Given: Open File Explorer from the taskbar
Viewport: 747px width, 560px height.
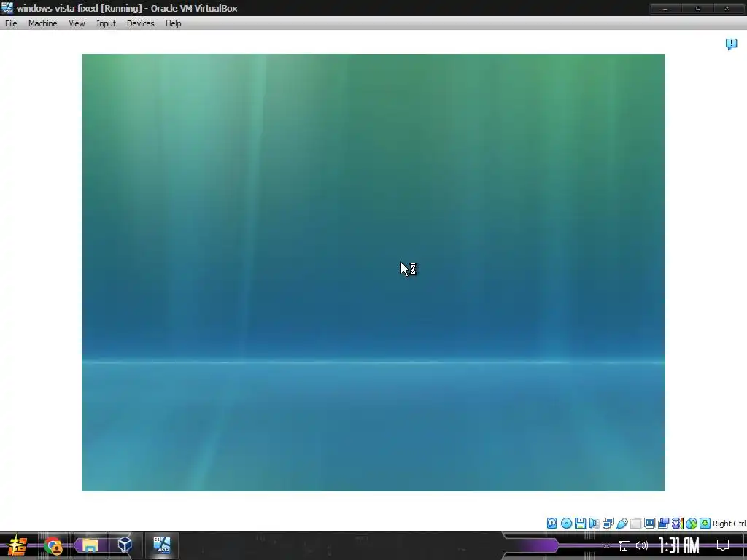Looking at the screenshot, I should (x=90, y=545).
